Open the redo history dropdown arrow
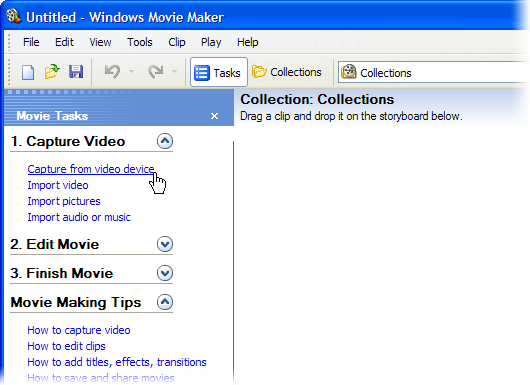 [x=174, y=71]
